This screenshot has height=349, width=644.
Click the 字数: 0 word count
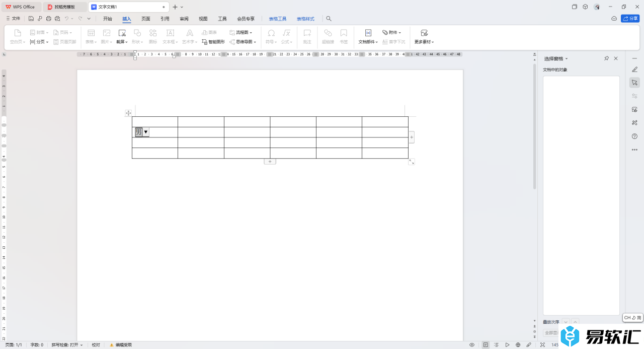point(37,345)
